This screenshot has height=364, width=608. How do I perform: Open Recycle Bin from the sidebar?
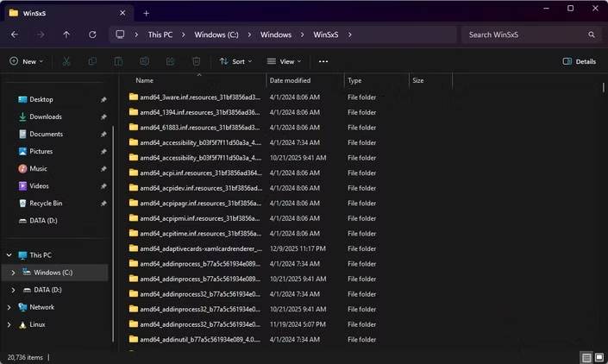(46, 204)
